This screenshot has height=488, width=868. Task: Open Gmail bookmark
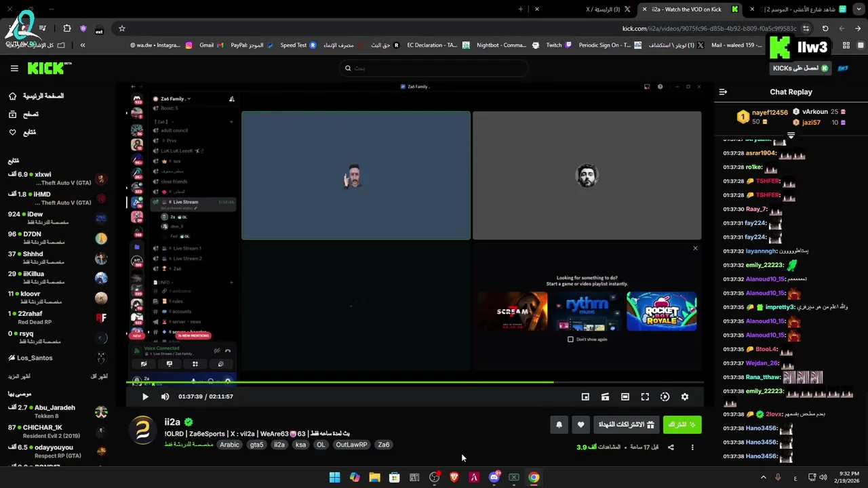[210, 45]
